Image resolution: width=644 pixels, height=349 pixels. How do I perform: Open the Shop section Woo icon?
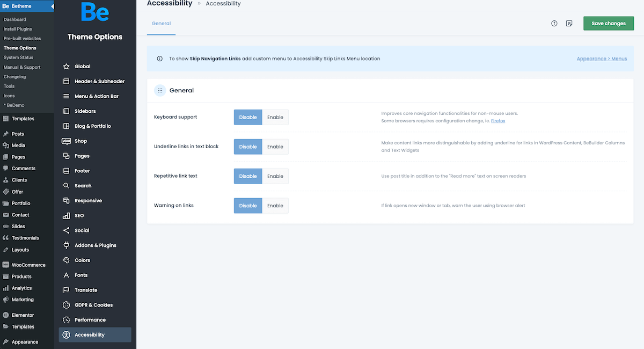pyautogui.click(x=67, y=141)
